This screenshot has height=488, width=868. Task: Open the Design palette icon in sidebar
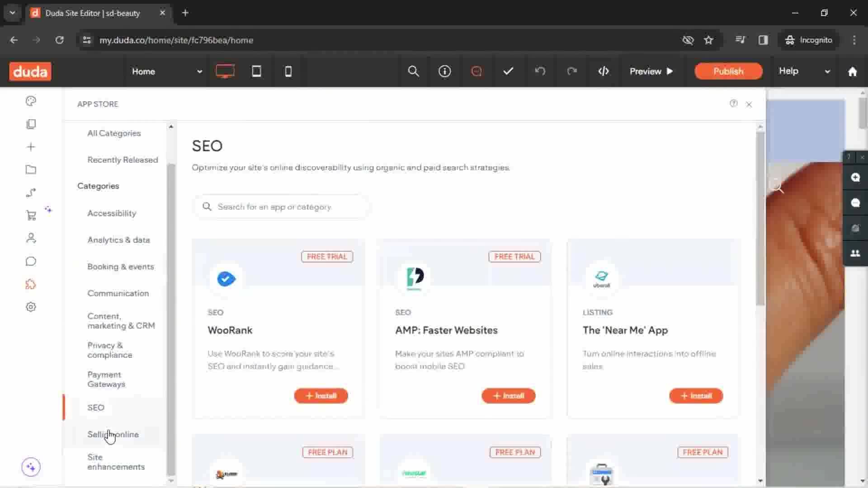click(31, 101)
